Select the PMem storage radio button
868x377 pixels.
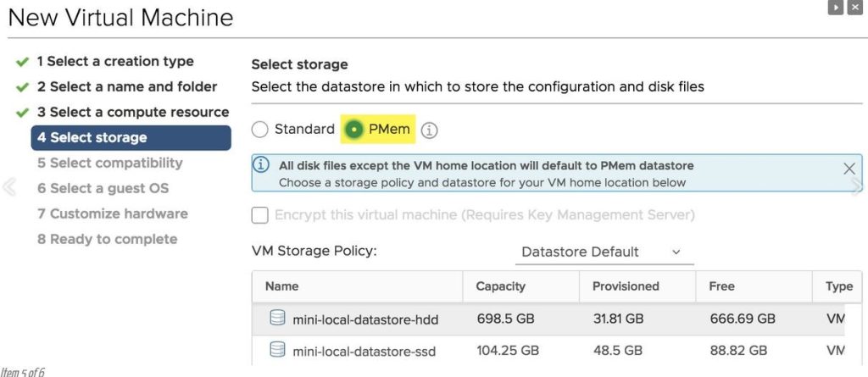click(353, 130)
